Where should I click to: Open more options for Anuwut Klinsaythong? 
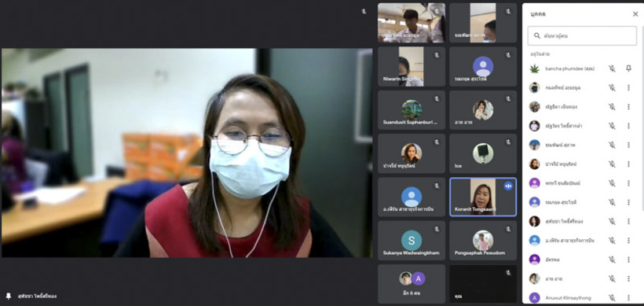pos(628,297)
